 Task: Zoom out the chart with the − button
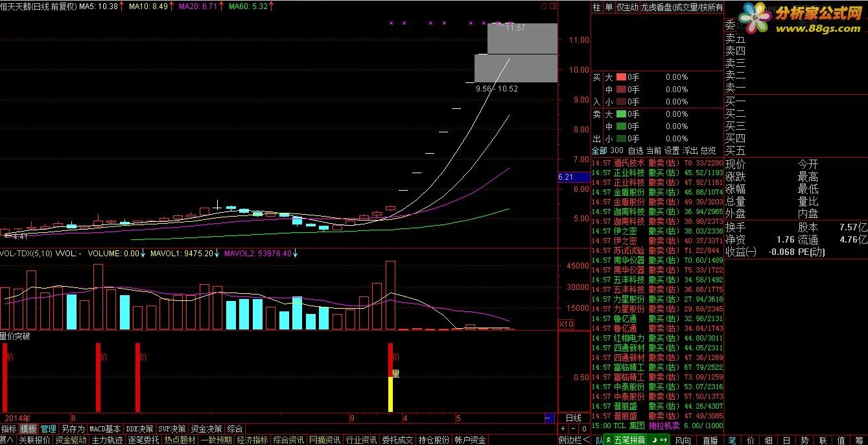coord(574,429)
